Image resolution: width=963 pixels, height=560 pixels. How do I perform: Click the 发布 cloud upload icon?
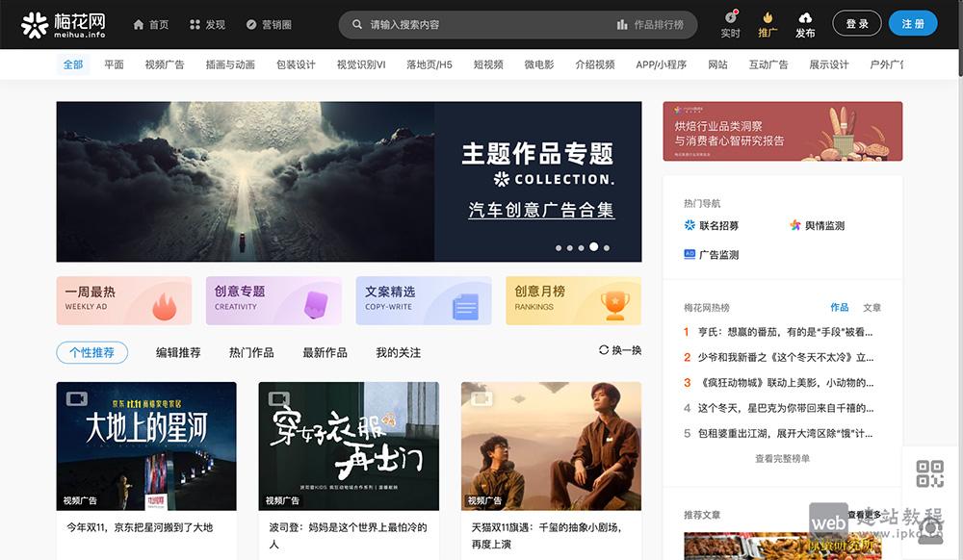(805, 19)
